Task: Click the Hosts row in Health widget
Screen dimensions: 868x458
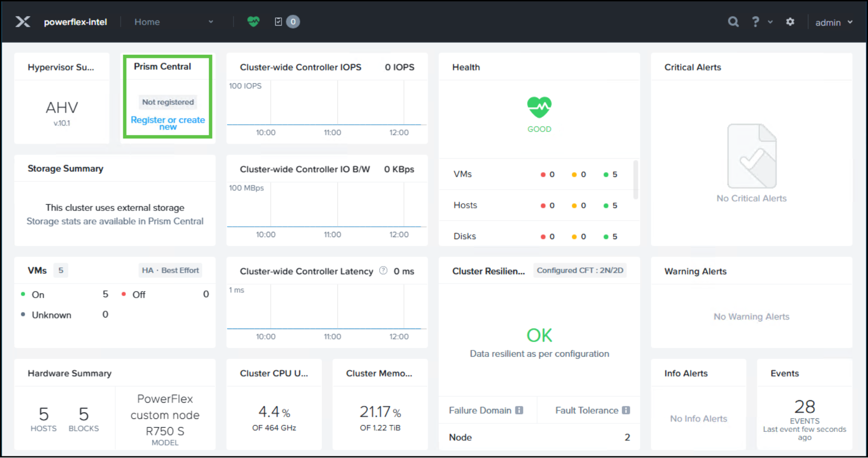Action: coord(536,205)
